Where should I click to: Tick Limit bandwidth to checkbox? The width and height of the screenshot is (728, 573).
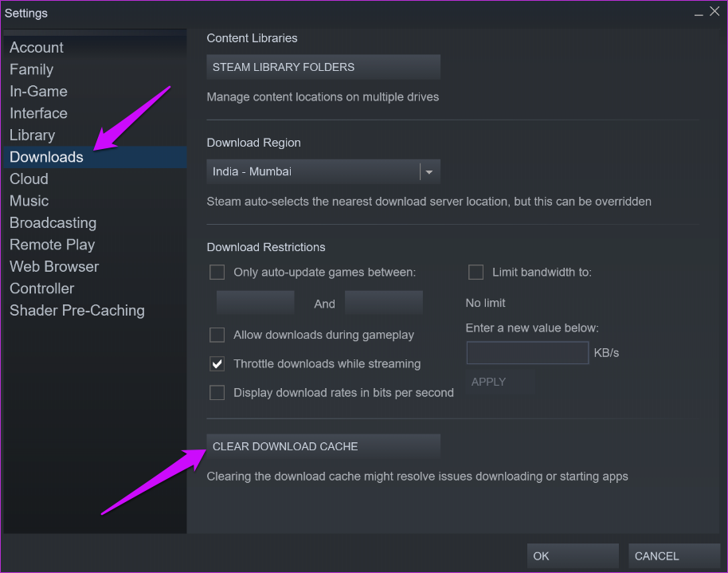coord(476,272)
